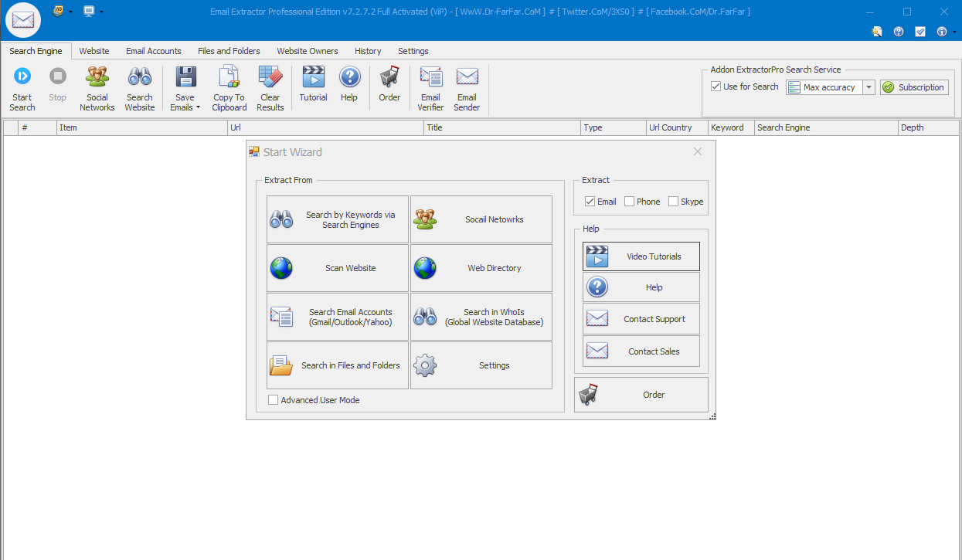Image resolution: width=962 pixels, height=560 pixels.
Task: Open the dropdown arrow beside the globe icon
Action: [x=71, y=12]
